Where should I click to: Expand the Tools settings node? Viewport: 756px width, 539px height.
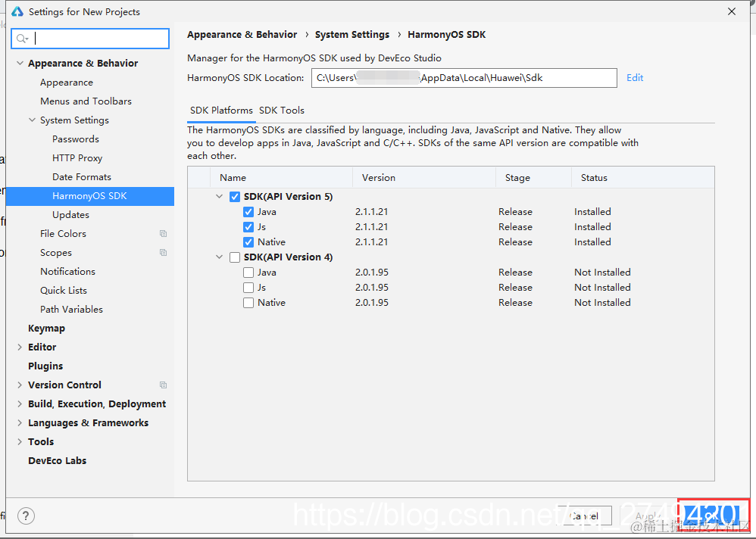[20, 441]
